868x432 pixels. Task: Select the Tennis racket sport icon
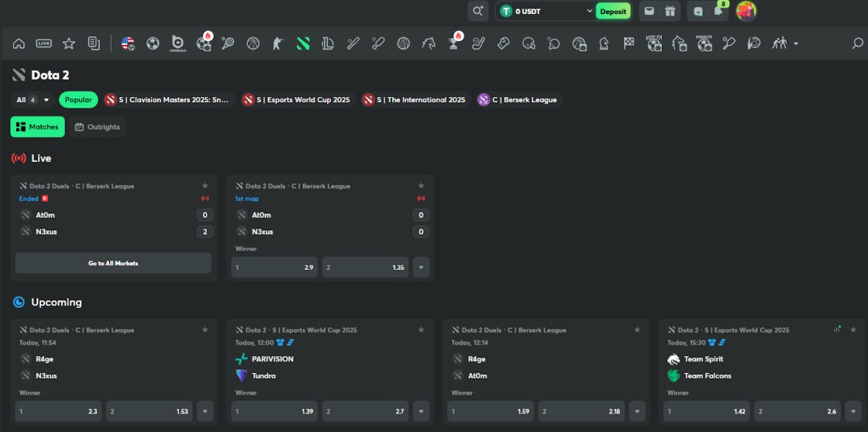228,43
